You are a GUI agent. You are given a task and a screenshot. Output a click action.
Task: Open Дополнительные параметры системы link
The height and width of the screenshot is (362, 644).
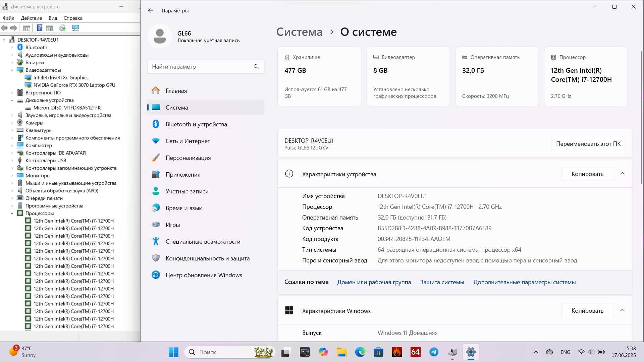[524, 282]
